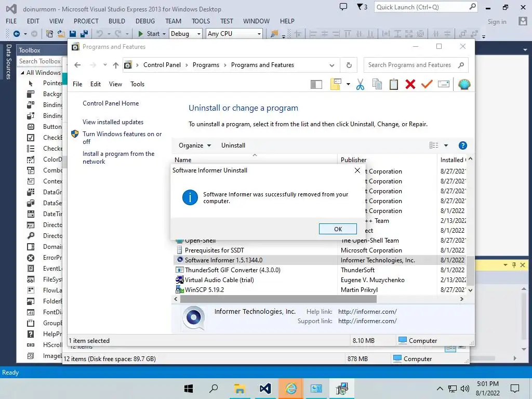Open Data Sources side tab
Viewport: 532px width, 399px height.
(9, 62)
